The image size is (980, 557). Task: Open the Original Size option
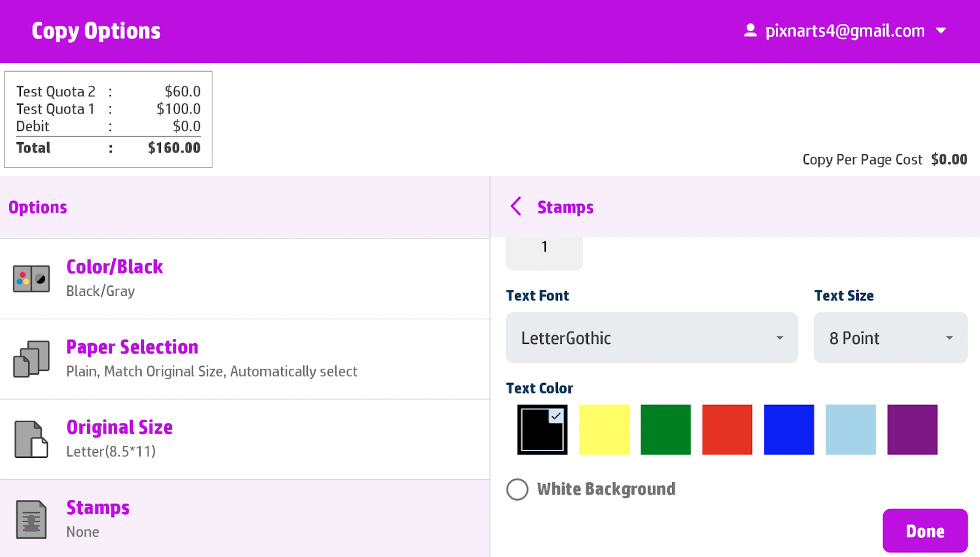coord(245,439)
